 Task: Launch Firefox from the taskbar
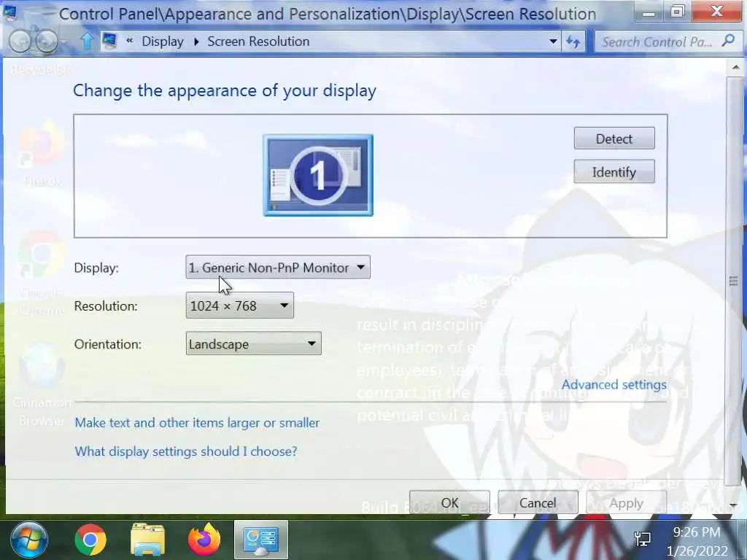204,540
